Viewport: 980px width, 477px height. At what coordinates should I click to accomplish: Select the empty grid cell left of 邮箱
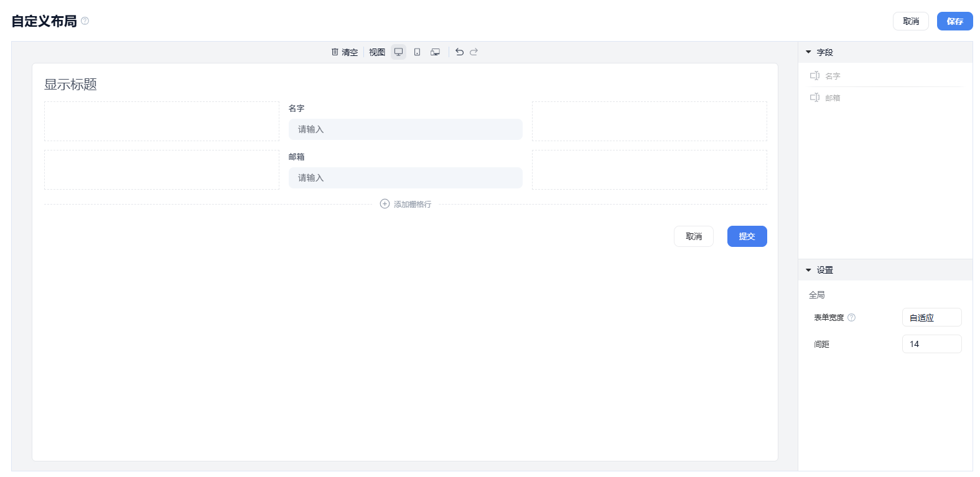[162, 170]
